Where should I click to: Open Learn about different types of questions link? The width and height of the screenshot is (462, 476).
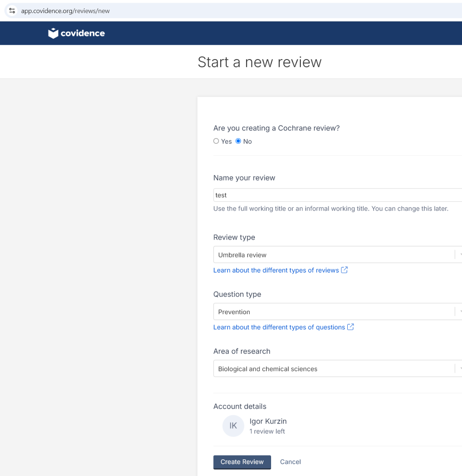(x=279, y=327)
